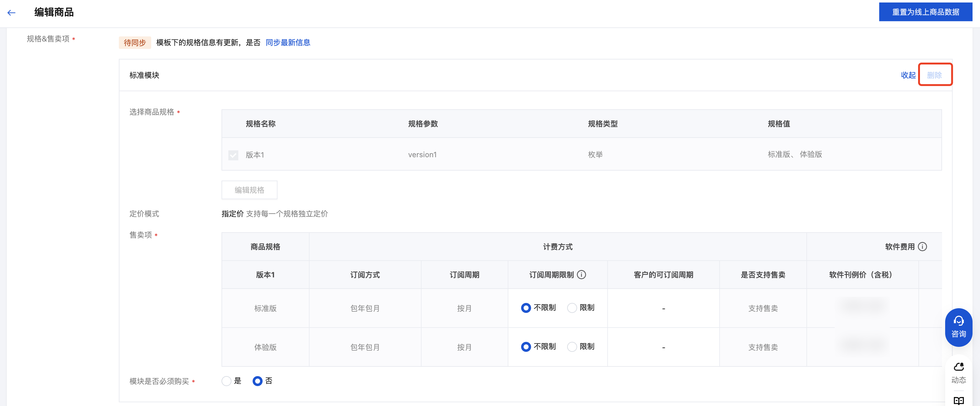The width and height of the screenshot is (980, 406).
Task: Select 限制 radio for 体验版 row
Action: [572, 347]
